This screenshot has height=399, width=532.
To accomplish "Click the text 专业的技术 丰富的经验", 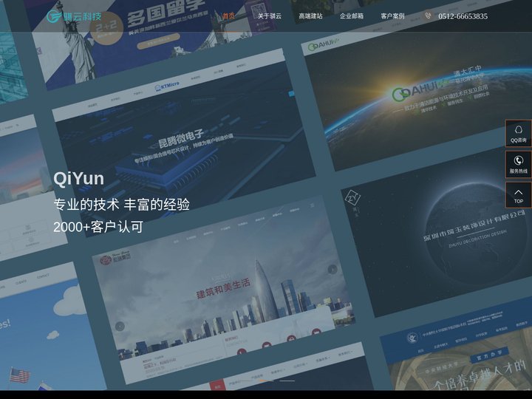I will tap(121, 205).
